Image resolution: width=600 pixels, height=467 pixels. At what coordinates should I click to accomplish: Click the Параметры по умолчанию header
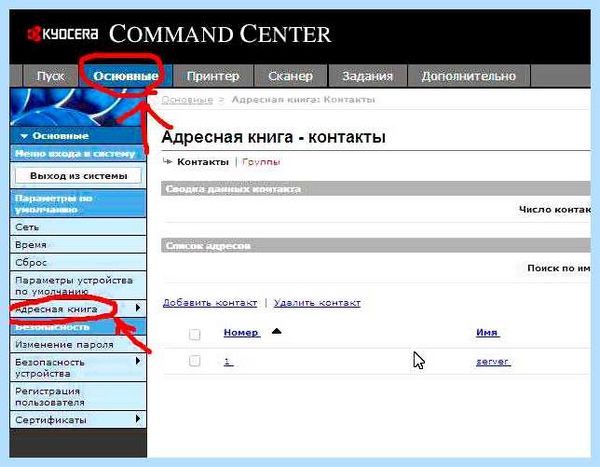click(78, 204)
